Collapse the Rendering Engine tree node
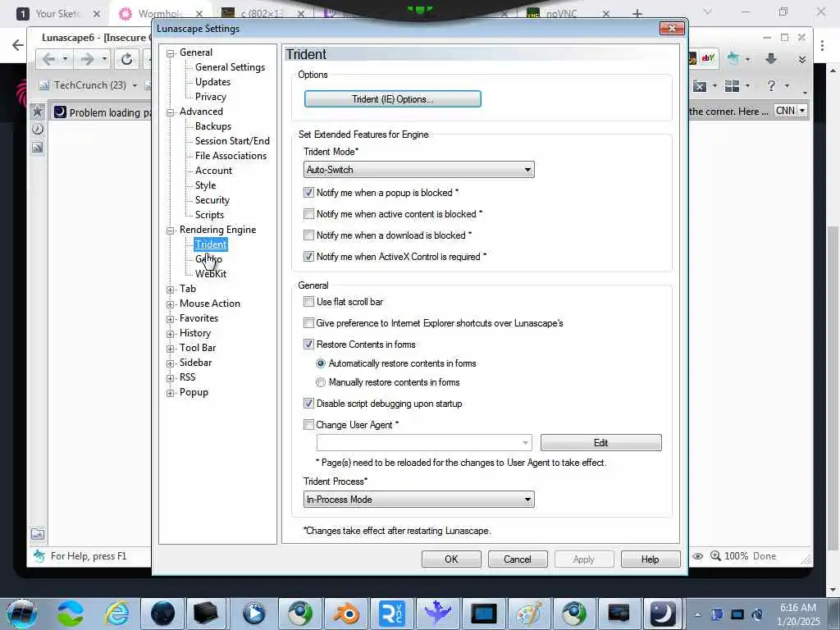Image resolution: width=840 pixels, height=630 pixels. tap(171, 231)
